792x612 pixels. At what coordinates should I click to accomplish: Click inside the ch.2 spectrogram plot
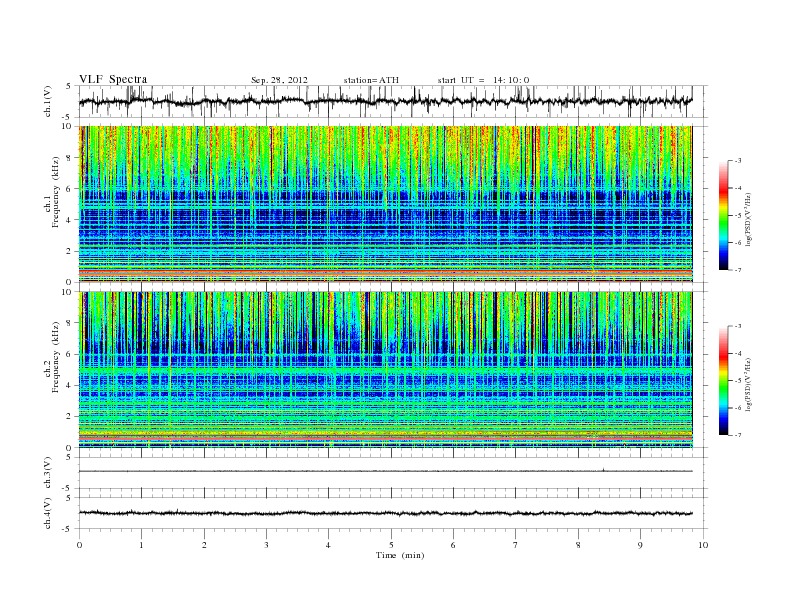(386, 370)
